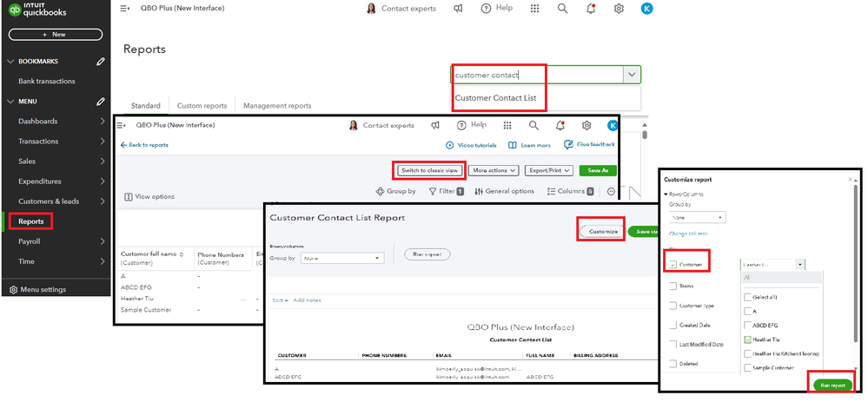Open Group by dropdown in classic report
Viewport: 868px width, 402px height.
coord(342,258)
